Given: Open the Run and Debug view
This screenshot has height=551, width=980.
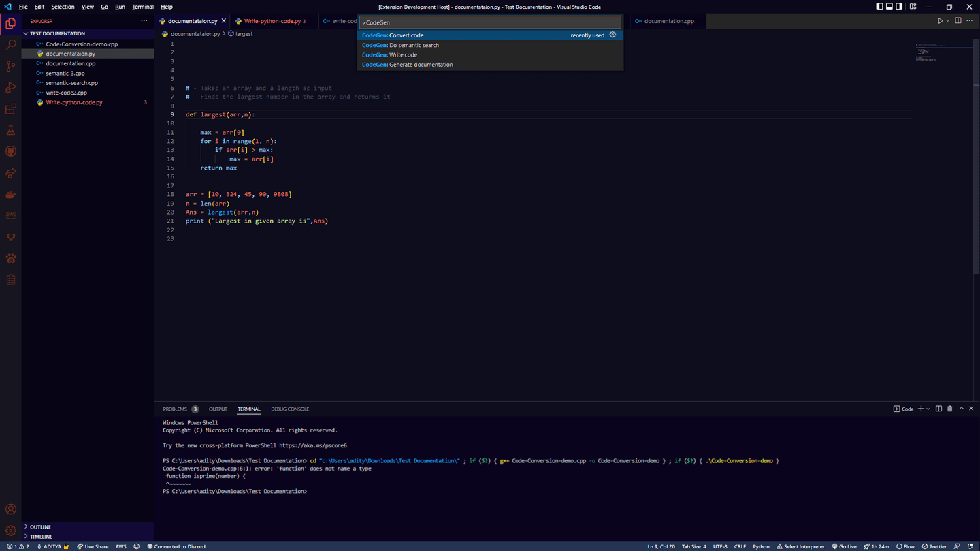Looking at the screenshot, I should click(11, 87).
